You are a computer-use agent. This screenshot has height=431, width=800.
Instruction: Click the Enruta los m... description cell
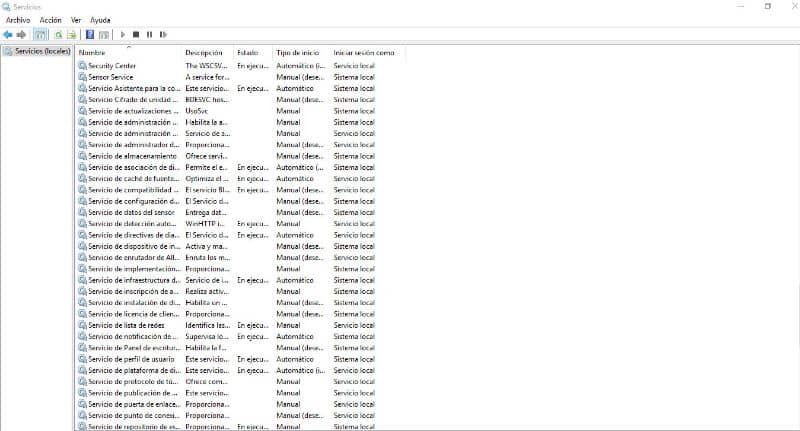(x=207, y=258)
